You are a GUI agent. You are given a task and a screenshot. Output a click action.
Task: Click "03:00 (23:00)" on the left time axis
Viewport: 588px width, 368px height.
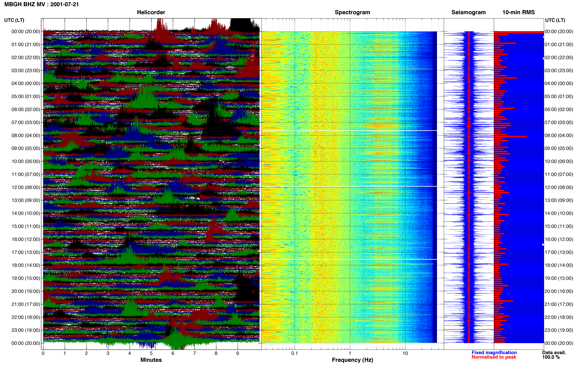click(x=26, y=71)
